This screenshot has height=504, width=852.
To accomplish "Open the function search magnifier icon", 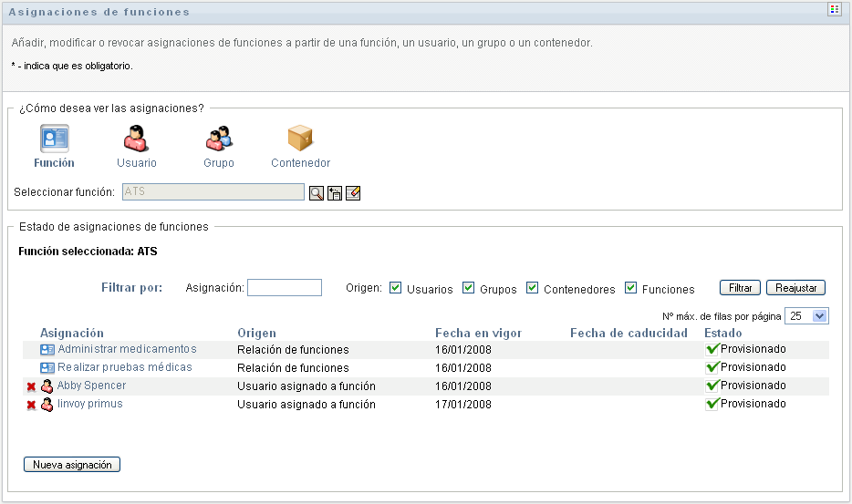I will point(317,193).
